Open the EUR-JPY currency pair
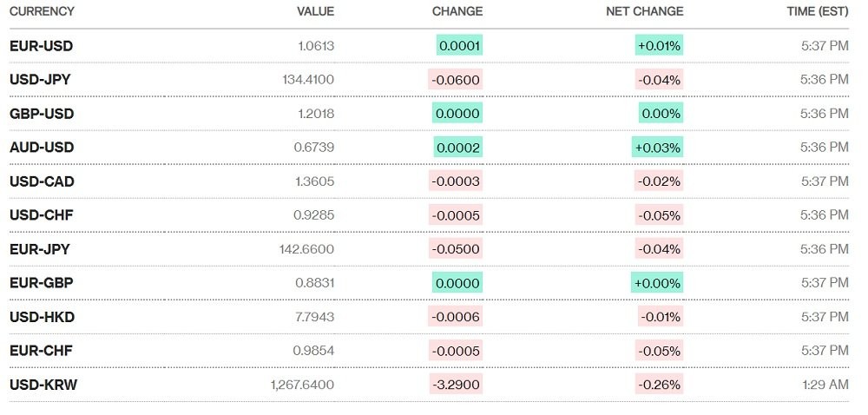Image resolution: width=868 pixels, height=415 pixels. pos(40,248)
